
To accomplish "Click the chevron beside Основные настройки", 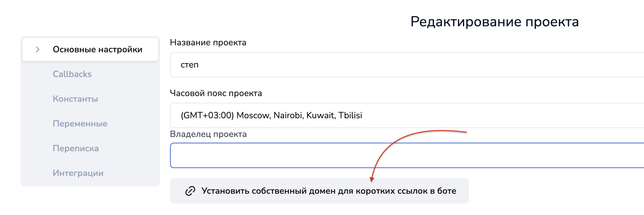I will (x=38, y=49).
